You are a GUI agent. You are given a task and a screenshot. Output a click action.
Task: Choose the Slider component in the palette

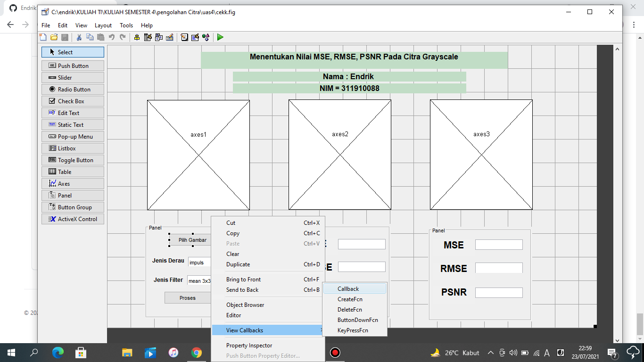click(73, 78)
